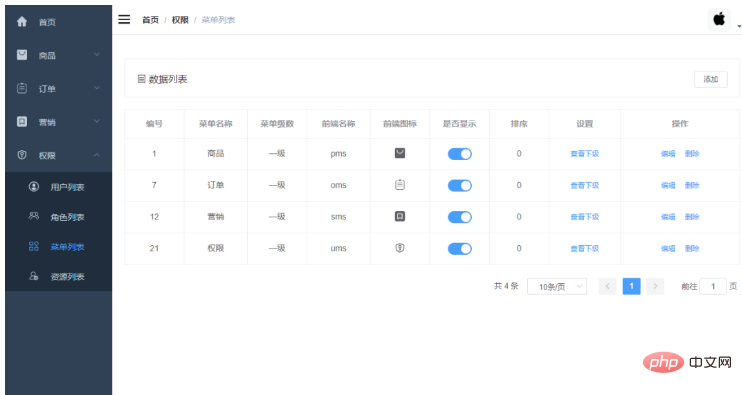This screenshot has width=742, height=395.
Task: Click the 商品 shopping bag sidebar icon
Action: click(22, 55)
